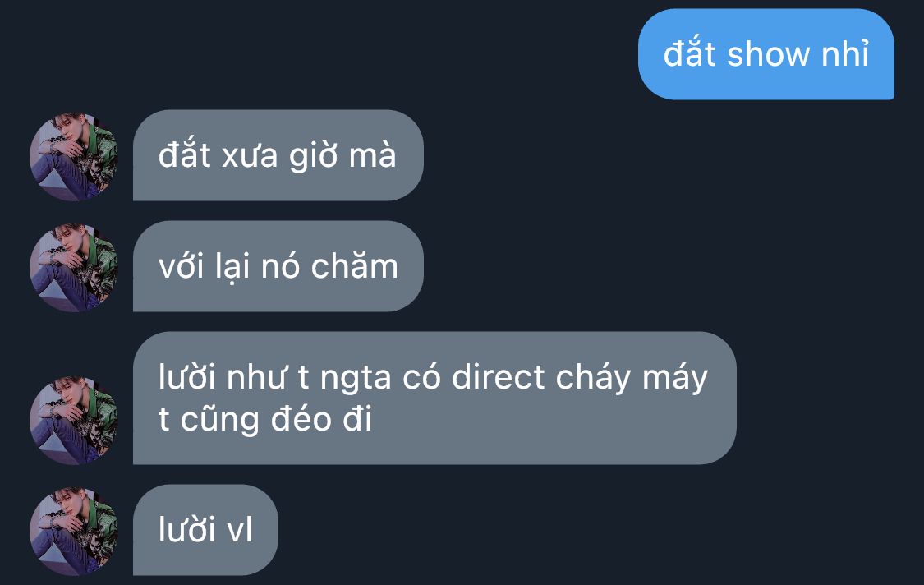Select the "t cũng đéo đi" second line

tap(265, 419)
